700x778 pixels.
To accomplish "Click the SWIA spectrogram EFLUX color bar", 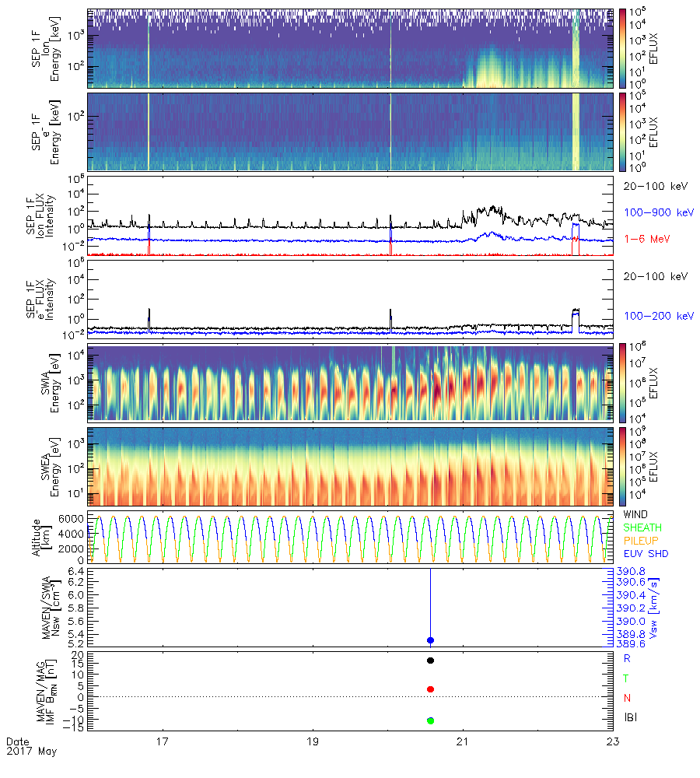I will pyautogui.click(x=624, y=384).
